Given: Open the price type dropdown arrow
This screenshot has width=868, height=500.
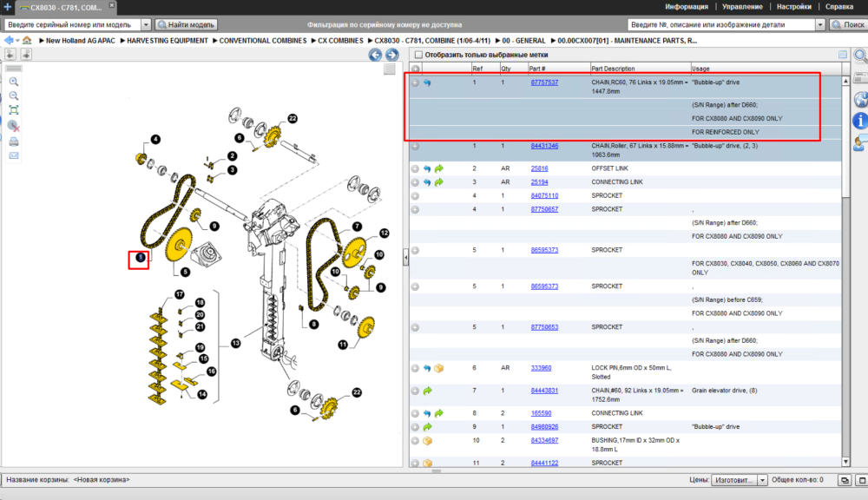Looking at the screenshot, I should coord(762,480).
